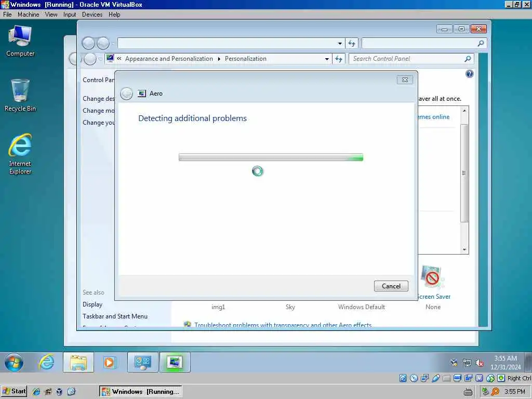
Task: Open Windows Explorer on the guest taskbar
Action: pyautogui.click(x=78, y=362)
